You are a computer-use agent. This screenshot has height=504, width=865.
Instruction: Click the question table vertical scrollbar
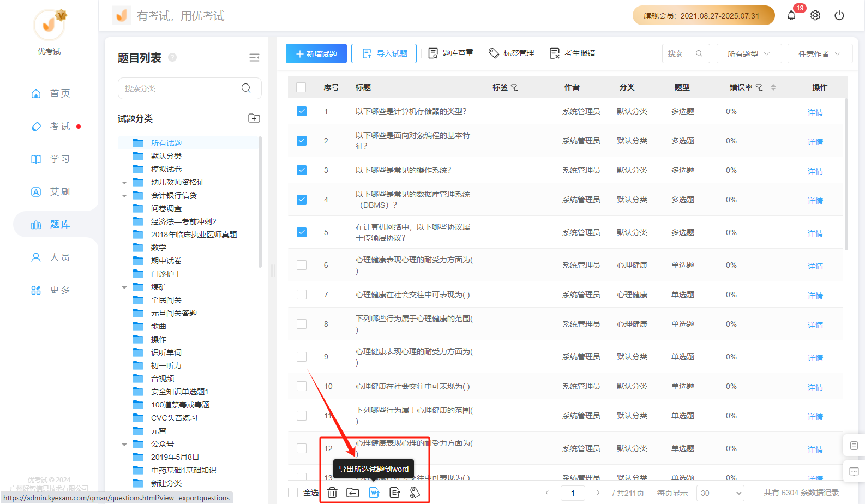coord(846,175)
